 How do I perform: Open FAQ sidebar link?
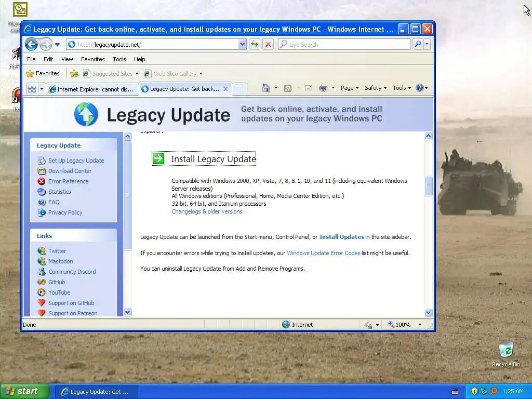pos(54,202)
